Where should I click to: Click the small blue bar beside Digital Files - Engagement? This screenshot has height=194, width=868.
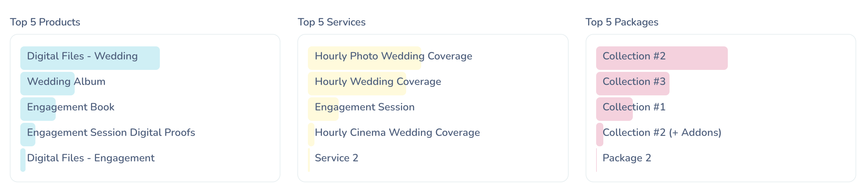pos(23,160)
